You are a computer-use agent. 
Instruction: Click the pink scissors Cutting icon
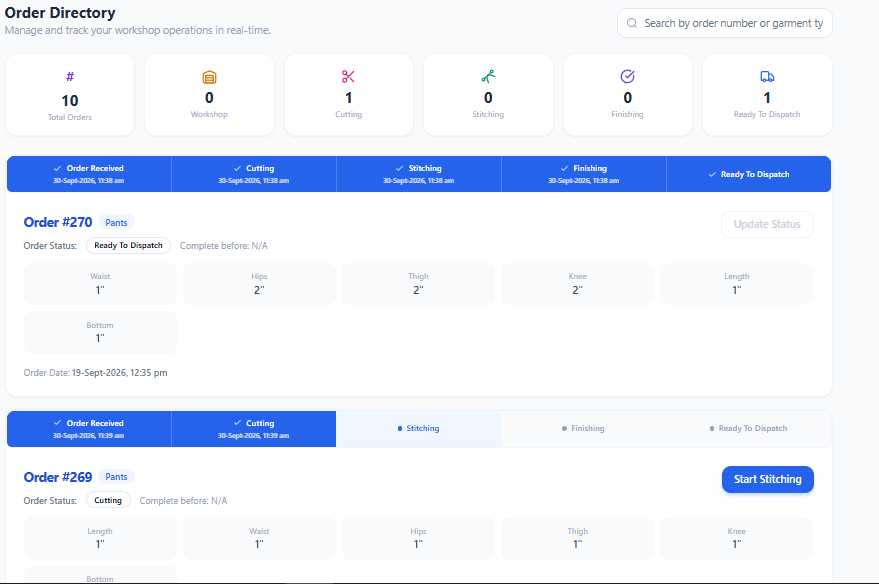(x=348, y=76)
